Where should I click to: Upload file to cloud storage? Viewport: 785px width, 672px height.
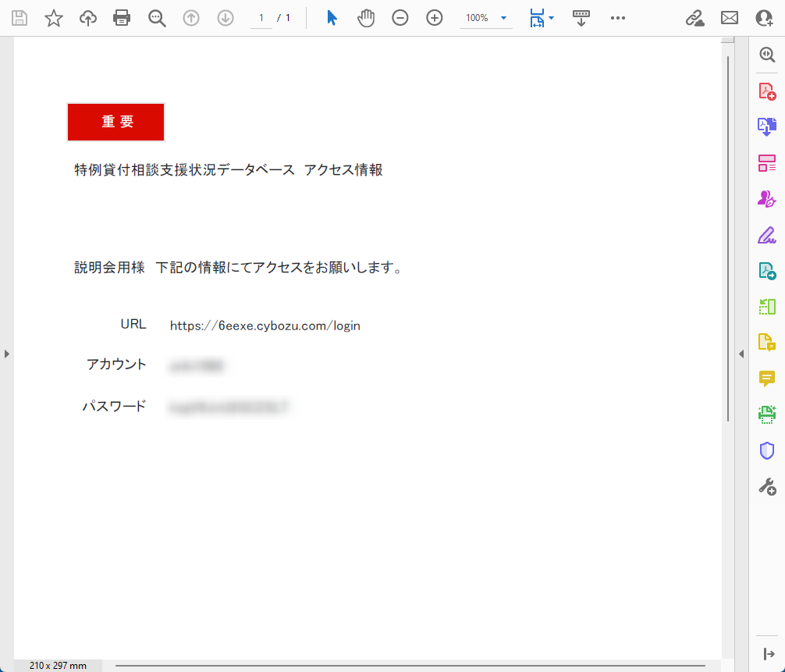click(88, 18)
